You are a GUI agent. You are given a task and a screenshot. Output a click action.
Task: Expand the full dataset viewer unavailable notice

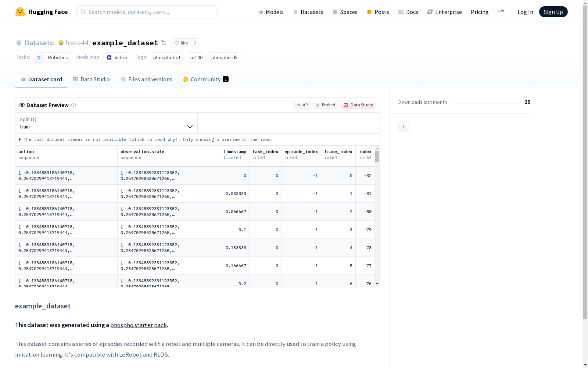tap(146, 139)
